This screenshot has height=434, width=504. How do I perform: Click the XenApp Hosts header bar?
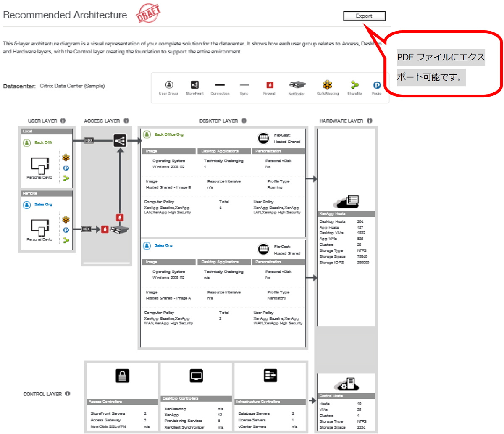(x=346, y=214)
